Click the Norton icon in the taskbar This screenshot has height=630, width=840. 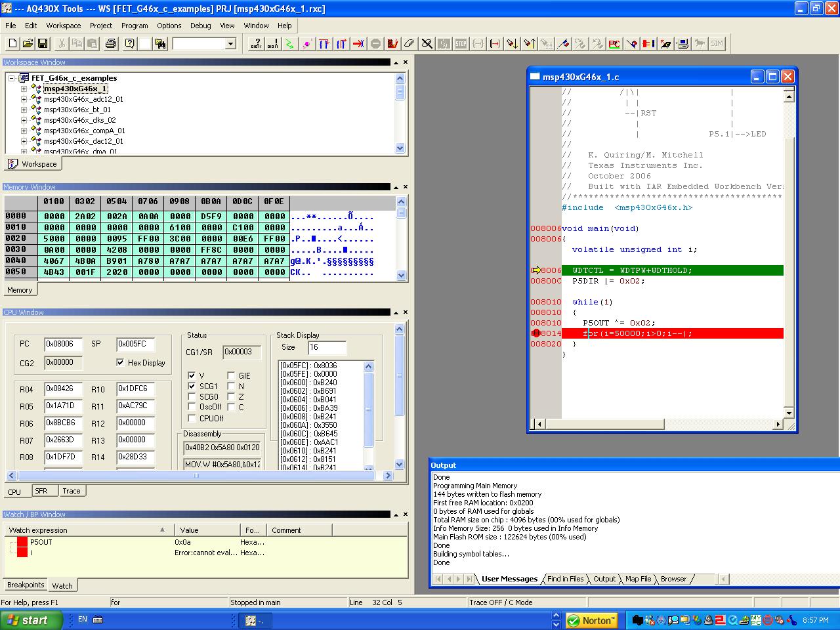coord(591,620)
